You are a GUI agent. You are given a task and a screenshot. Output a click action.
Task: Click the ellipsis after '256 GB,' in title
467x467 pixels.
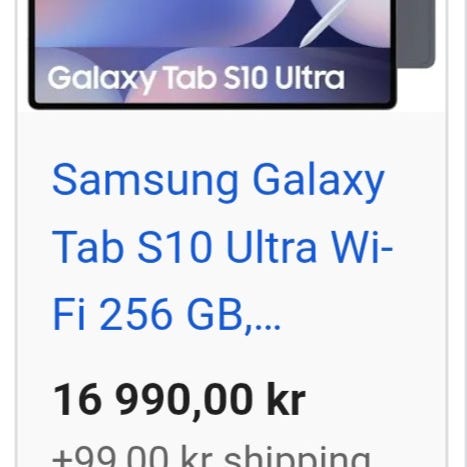pyautogui.click(x=267, y=324)
